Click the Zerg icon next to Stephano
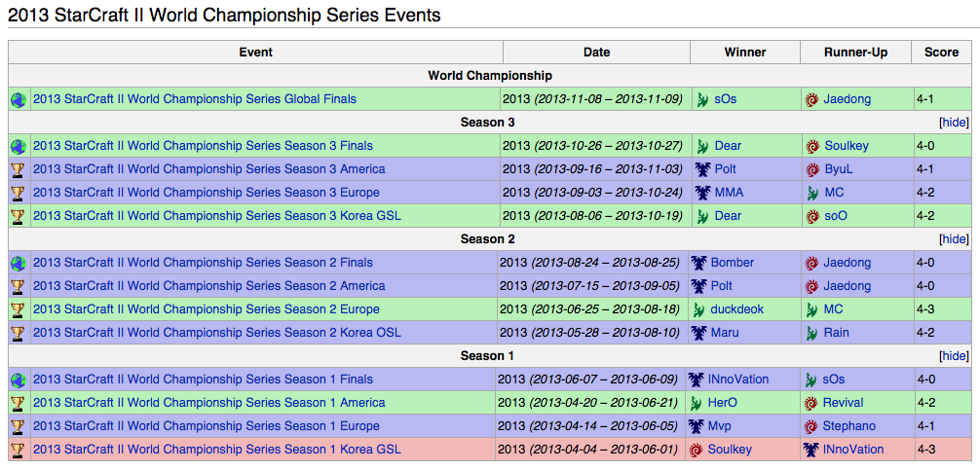This screenshot has width=980, height=471. (811, 426)
